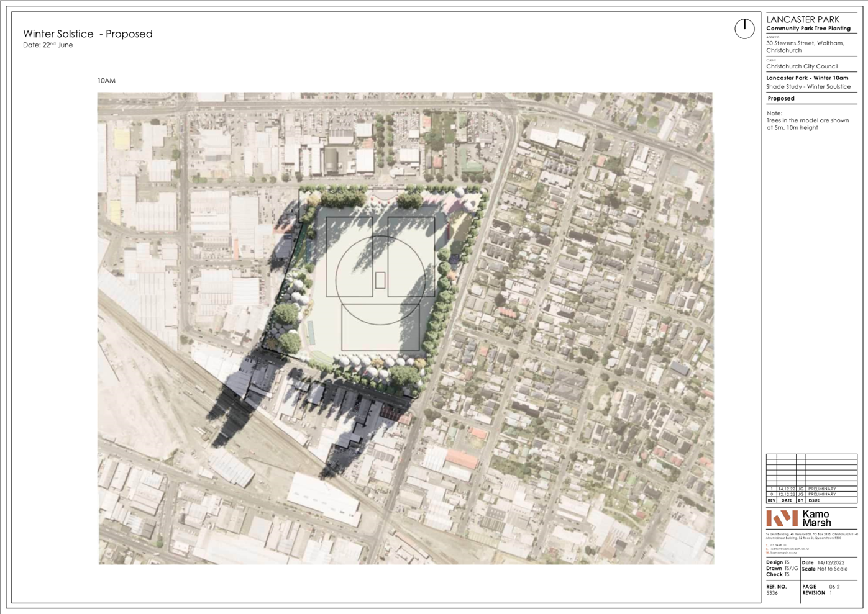Viewport: 868px width, 614px height.
Task: Select 'Trees in the model are shown' text
Action: [x=808, y=120]
